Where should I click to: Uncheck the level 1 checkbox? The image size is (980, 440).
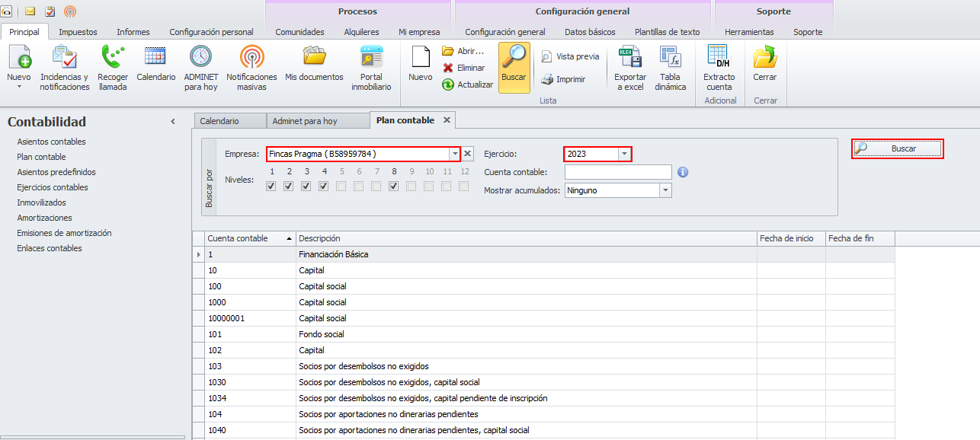coord(271,187)
